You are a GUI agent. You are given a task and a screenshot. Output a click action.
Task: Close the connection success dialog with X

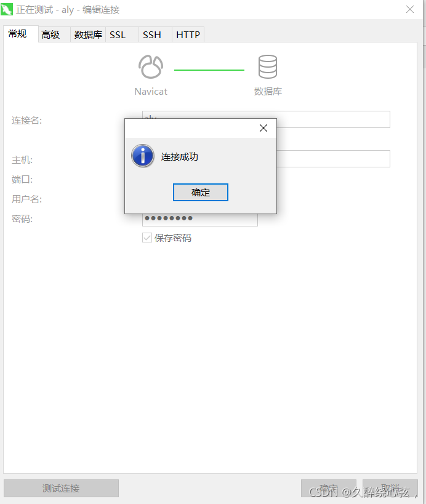tap(263, 128)
